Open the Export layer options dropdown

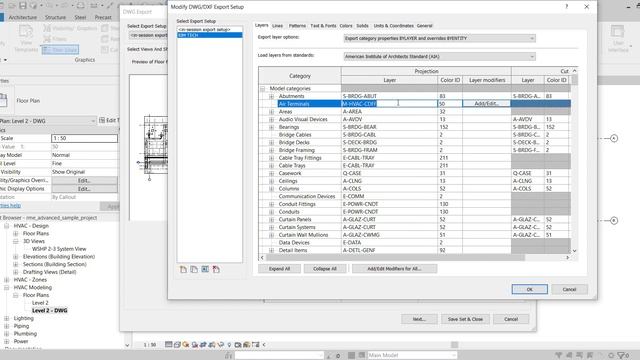[440, 38]
